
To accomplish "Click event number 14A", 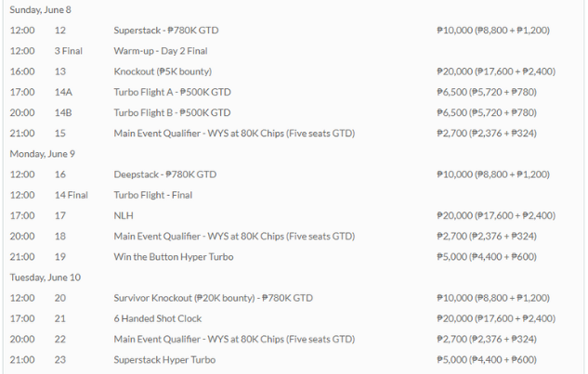I will coord(63,92).
